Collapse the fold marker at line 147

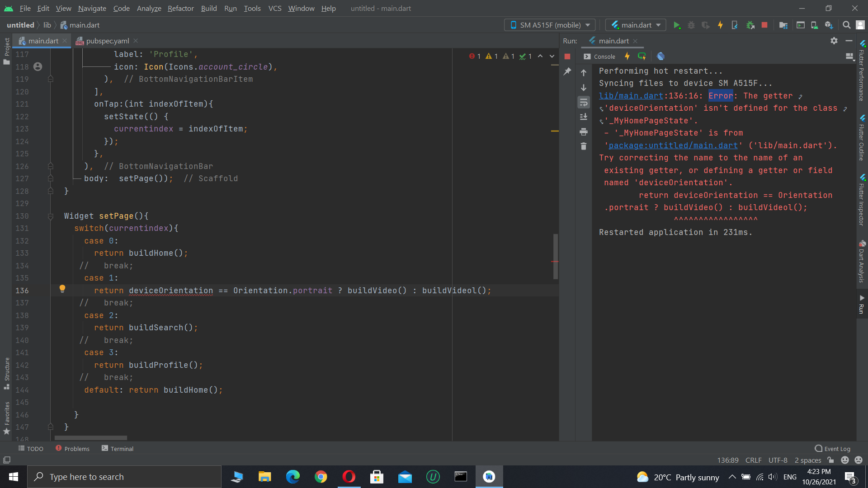pyautogui.click(x=51, y=427)
